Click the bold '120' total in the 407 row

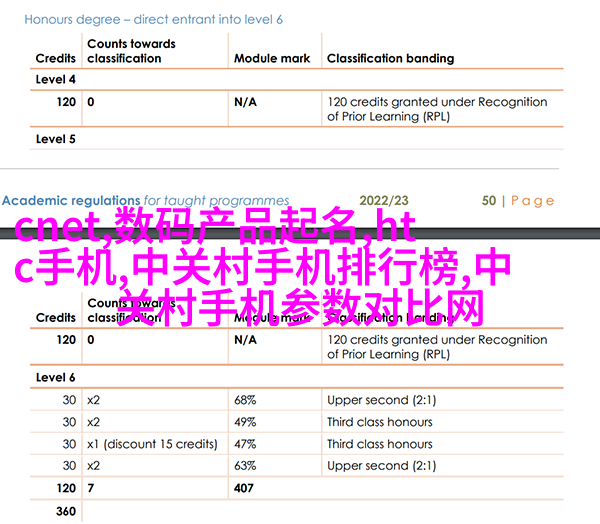pos(66,488)
